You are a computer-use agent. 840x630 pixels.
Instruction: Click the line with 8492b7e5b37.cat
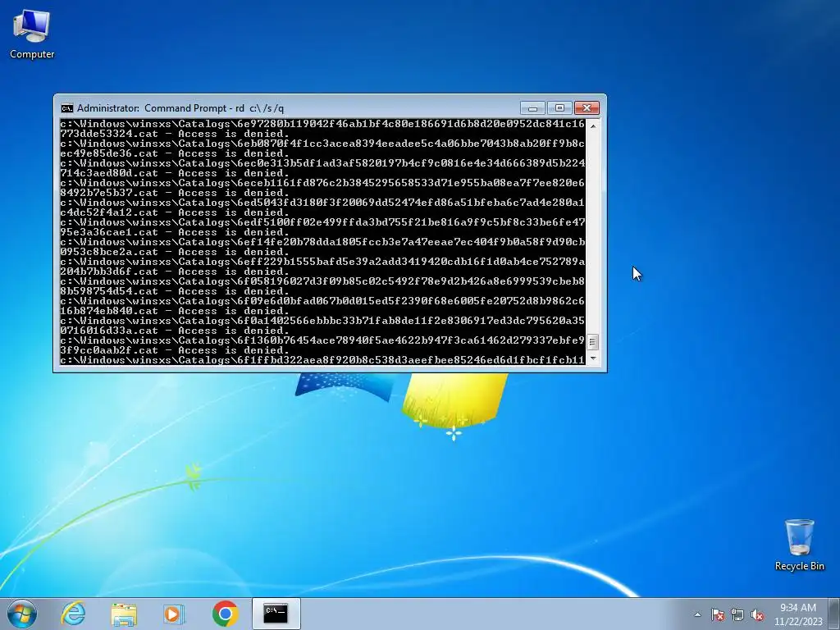[x=175, y=193]
